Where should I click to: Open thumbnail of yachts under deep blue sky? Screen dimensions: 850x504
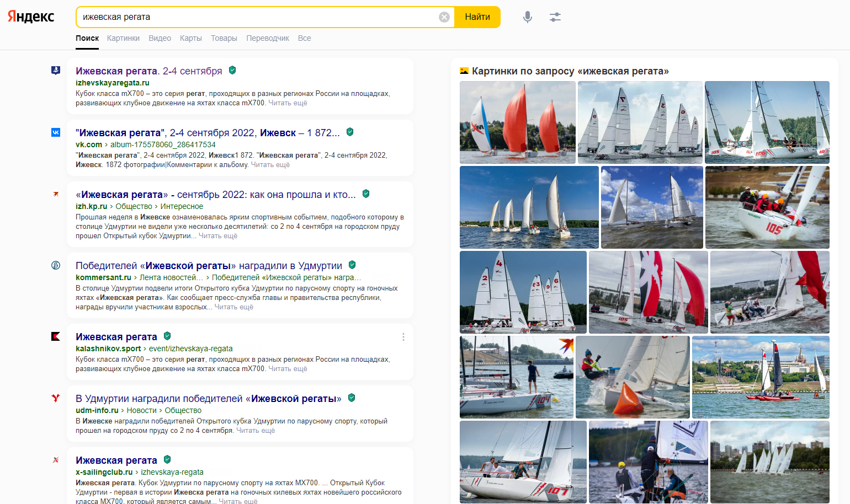529,207
